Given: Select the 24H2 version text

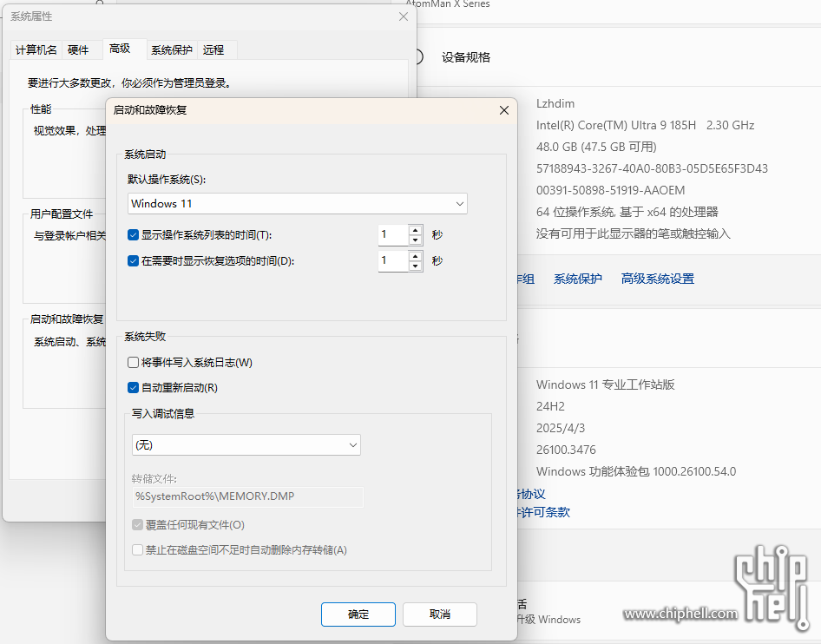Looking at the screenshot, I should coord(550,406).
